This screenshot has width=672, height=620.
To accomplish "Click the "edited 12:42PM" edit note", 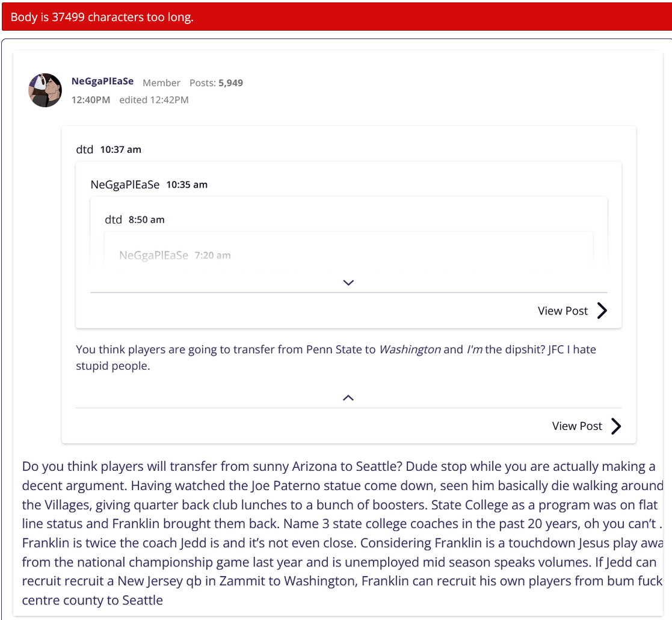I will click(x=153, y=100).
